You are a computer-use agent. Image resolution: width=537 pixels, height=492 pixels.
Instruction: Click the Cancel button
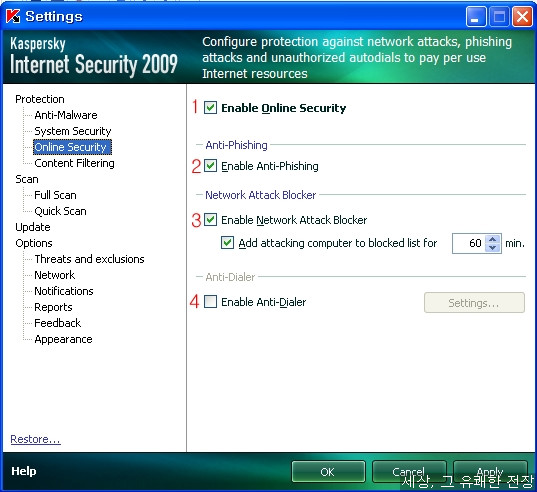(x=409, y=472)
